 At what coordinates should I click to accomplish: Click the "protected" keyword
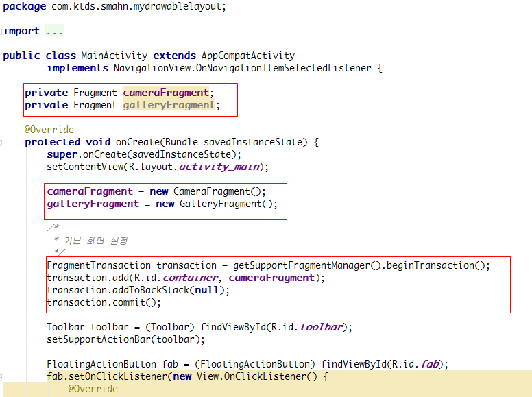53,142
